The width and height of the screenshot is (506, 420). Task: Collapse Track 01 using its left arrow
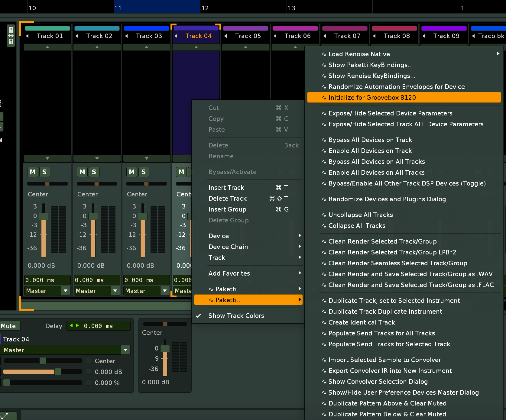pyautogui.click(x=28, y=36)
